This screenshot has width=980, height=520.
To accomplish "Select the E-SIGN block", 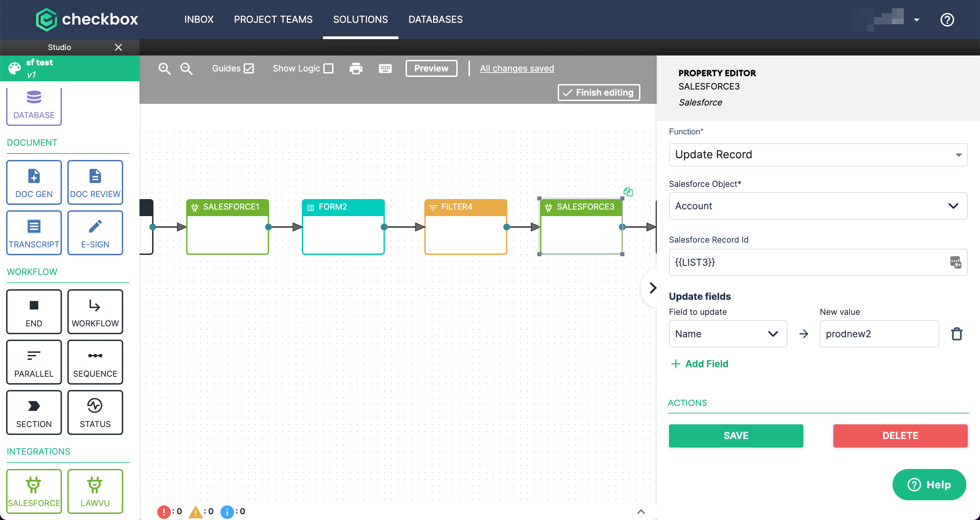I will [x=95, y=233].
